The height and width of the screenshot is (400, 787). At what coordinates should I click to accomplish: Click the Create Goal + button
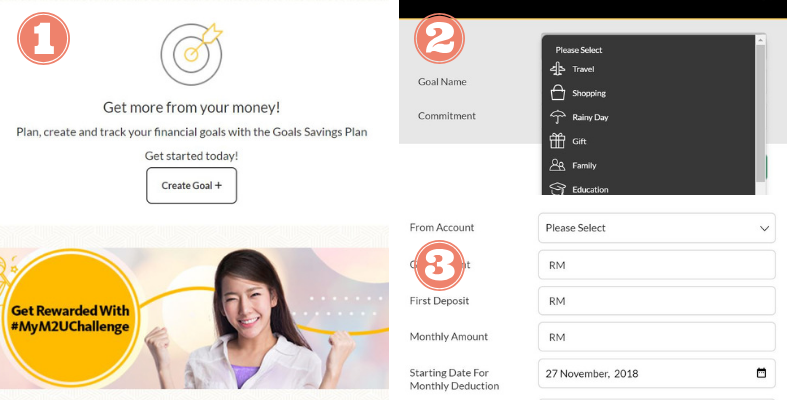[x=192, y=186]
